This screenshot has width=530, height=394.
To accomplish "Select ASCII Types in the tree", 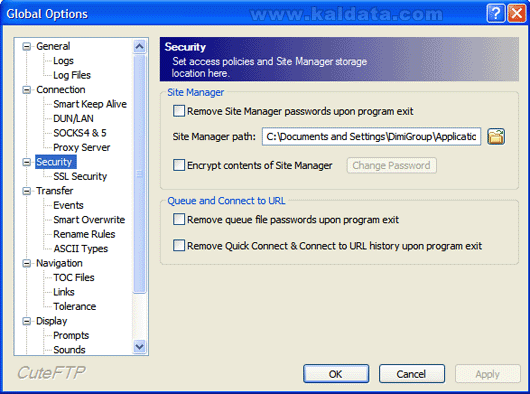I will tap(80, 249).
